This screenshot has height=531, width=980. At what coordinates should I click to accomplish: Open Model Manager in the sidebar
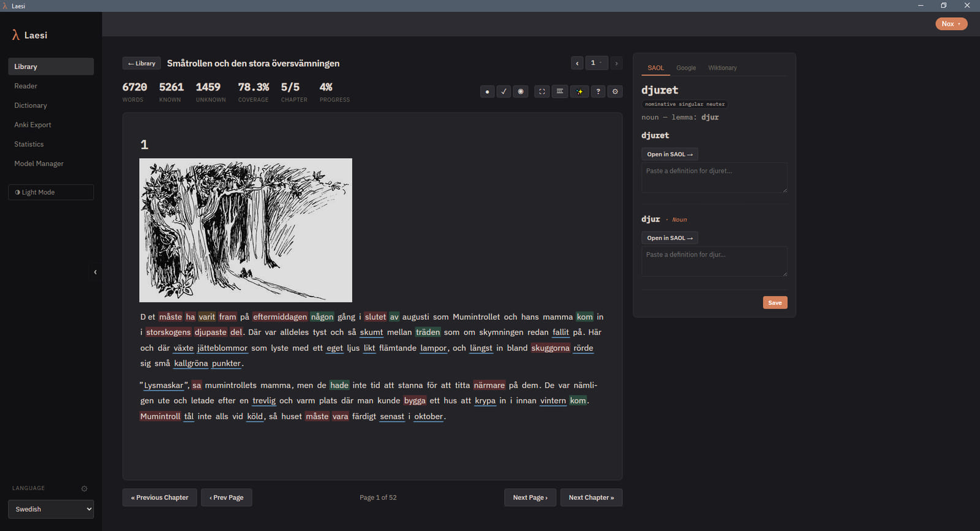pos(51,164)
